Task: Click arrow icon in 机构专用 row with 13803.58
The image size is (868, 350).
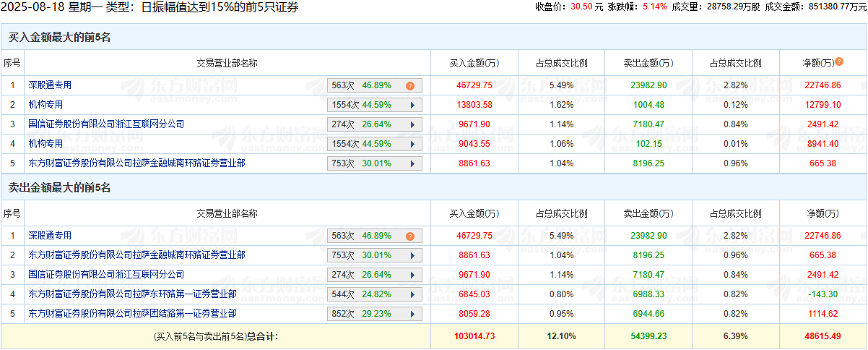Action: pyautogui.click(x=412, y=105)
